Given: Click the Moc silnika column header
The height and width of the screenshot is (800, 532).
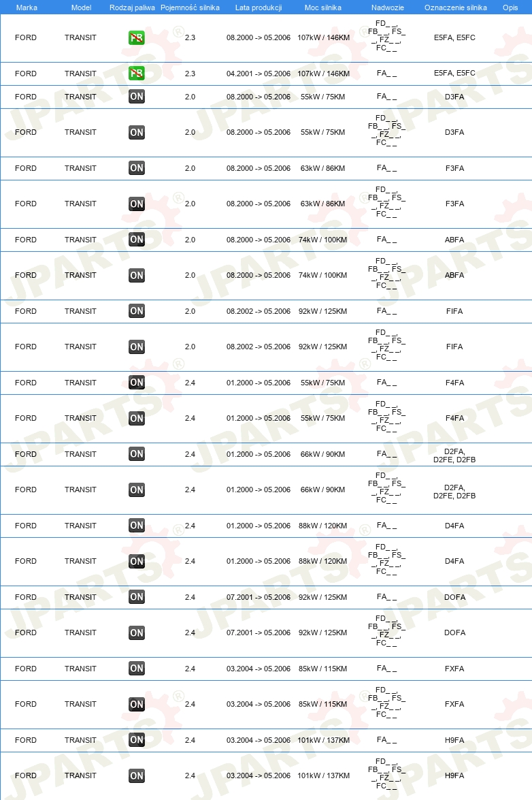Looking at the screenshot, I should tap(322, 7).
